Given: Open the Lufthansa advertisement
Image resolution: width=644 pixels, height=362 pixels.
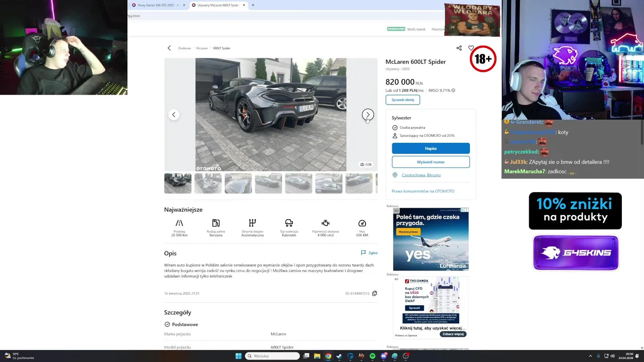Looking at the screenshot, I should pyautogui.click(x=431, y=239).
